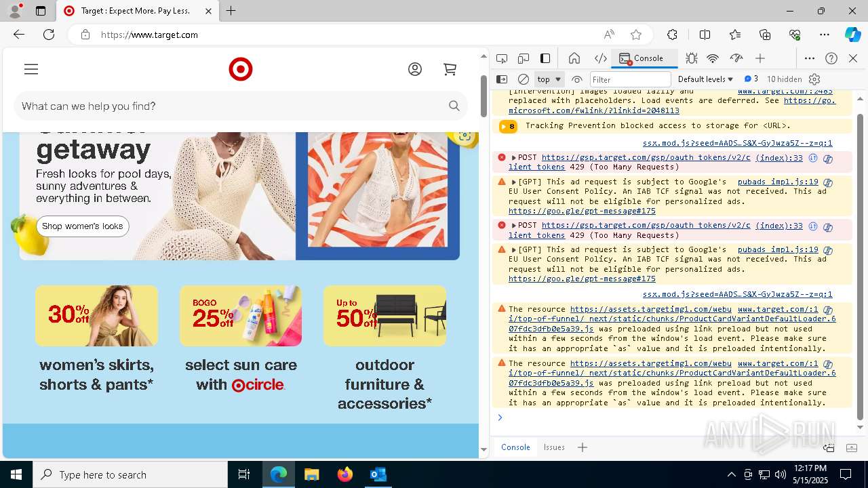Viewport: 868px width, 488px height.
Task: Open browser Collections
Action: pos(765,35)
